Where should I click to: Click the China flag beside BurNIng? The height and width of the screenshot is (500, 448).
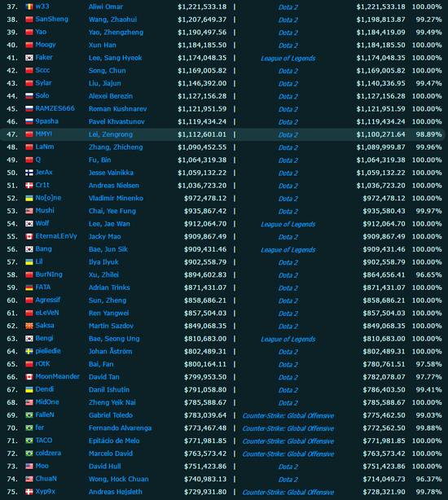[x=29, y=274]
